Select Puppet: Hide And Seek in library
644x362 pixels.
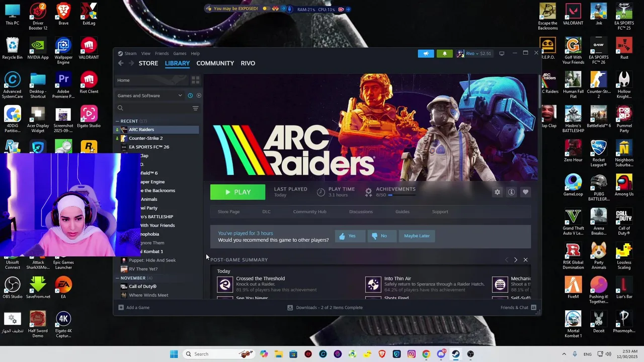(x=157, y=260)
